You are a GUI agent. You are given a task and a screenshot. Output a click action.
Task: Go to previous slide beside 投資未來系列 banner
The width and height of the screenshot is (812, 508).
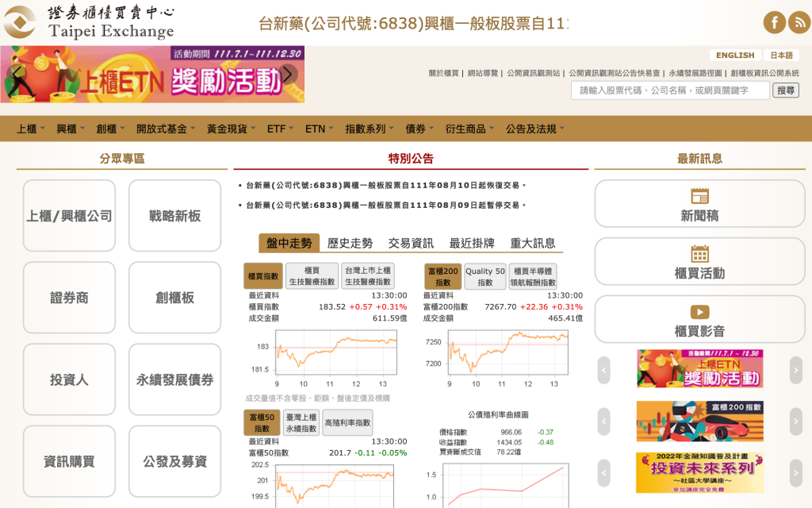[603, 473]
